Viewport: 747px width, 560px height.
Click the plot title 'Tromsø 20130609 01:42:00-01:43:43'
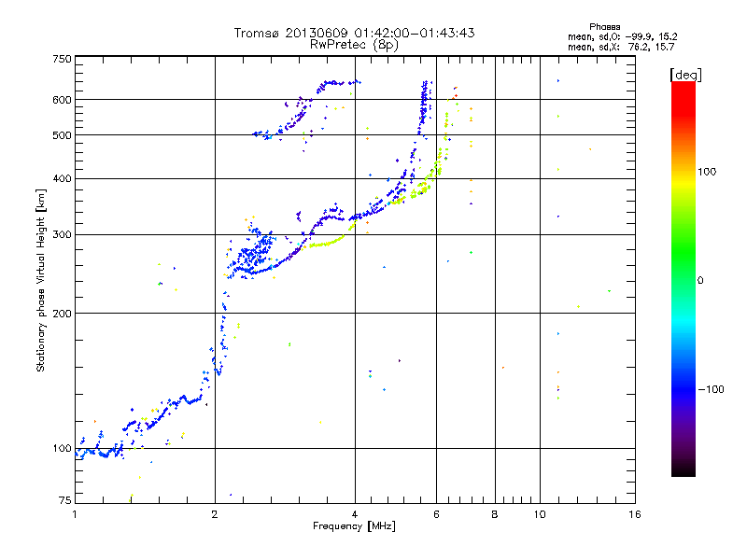click(x=354, y=33)
